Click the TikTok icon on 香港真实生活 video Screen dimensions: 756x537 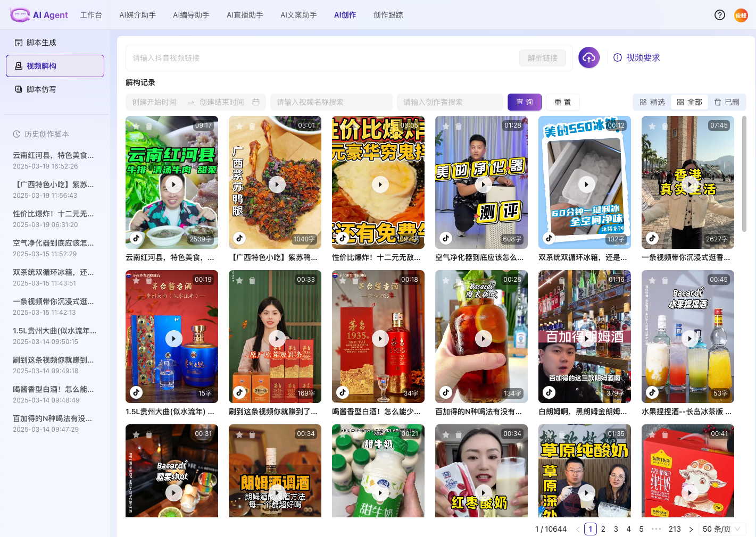(652, 238)
